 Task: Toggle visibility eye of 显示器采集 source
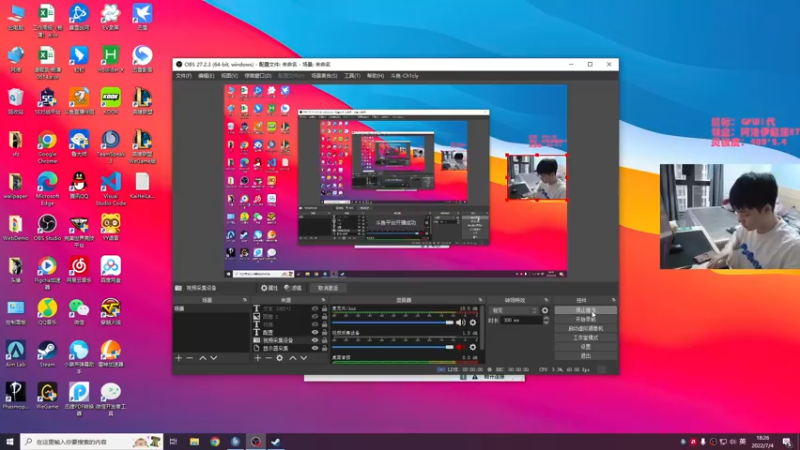pos(315,348)
